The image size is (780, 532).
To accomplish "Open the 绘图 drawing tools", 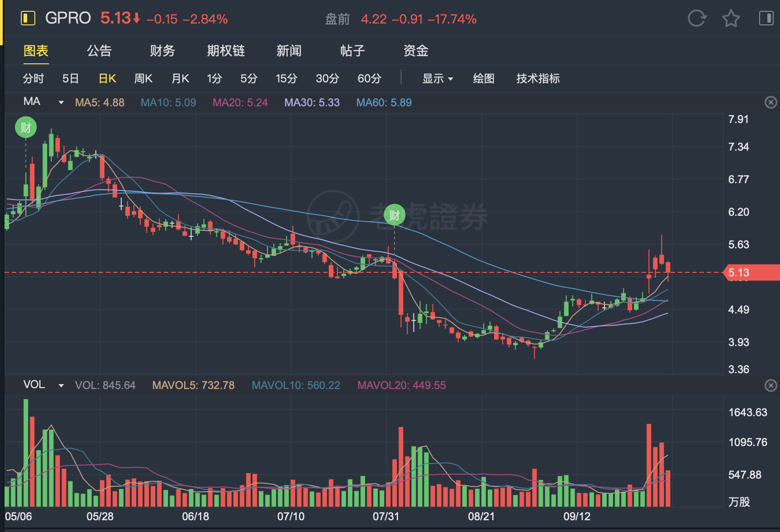I will 484,79.
